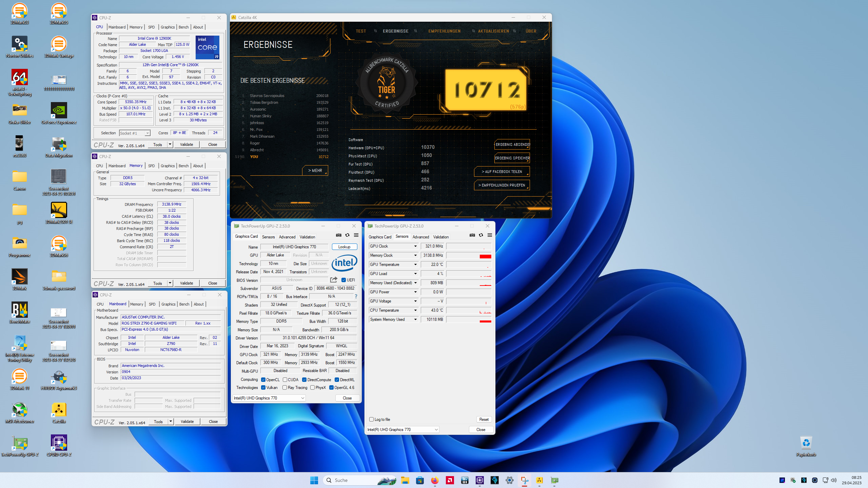Viewport: 868px width, 488px height.
Task: Open hamburger menu in GPU-Z Graphics Card window
Action: point(356,235)
